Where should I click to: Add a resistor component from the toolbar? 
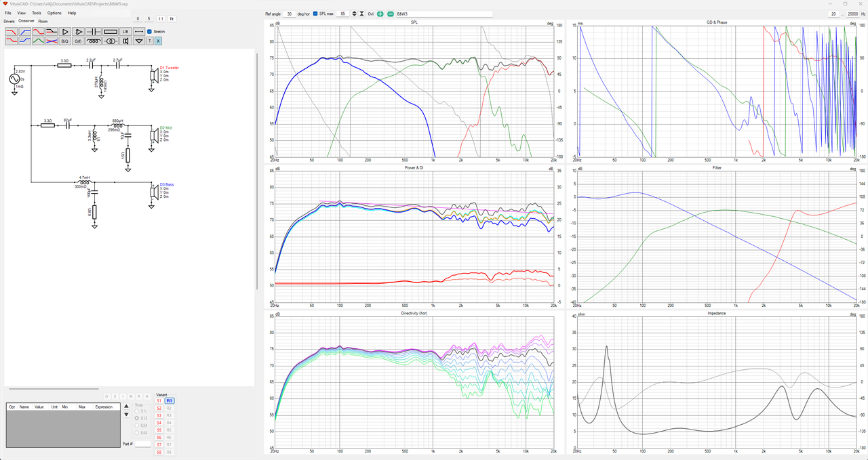pyautogui.click(x=111, y=32)
